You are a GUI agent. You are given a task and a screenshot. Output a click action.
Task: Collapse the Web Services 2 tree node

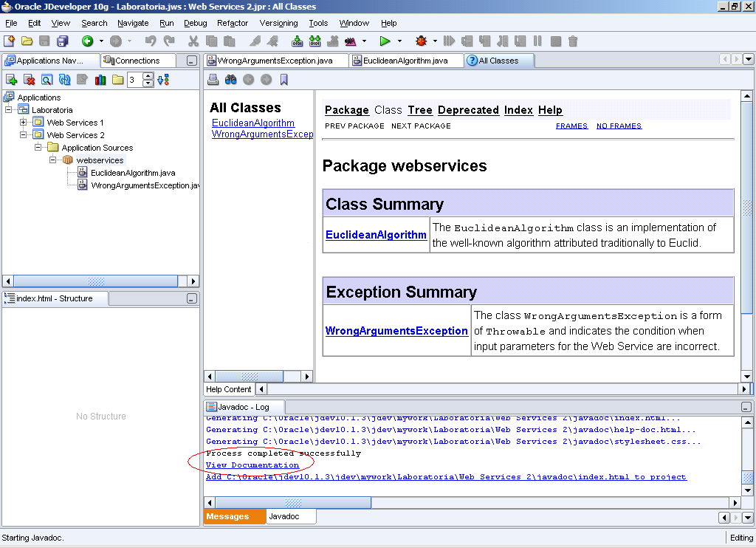pos(23,135)
